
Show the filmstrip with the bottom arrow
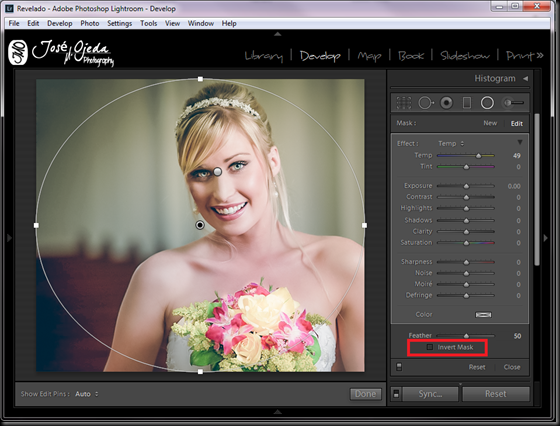pyautogui.click(x=278, y=412)
